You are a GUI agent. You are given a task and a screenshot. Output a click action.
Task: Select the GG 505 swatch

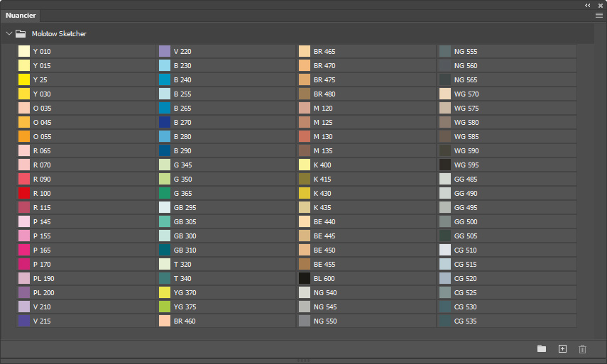tap(445, 236)
